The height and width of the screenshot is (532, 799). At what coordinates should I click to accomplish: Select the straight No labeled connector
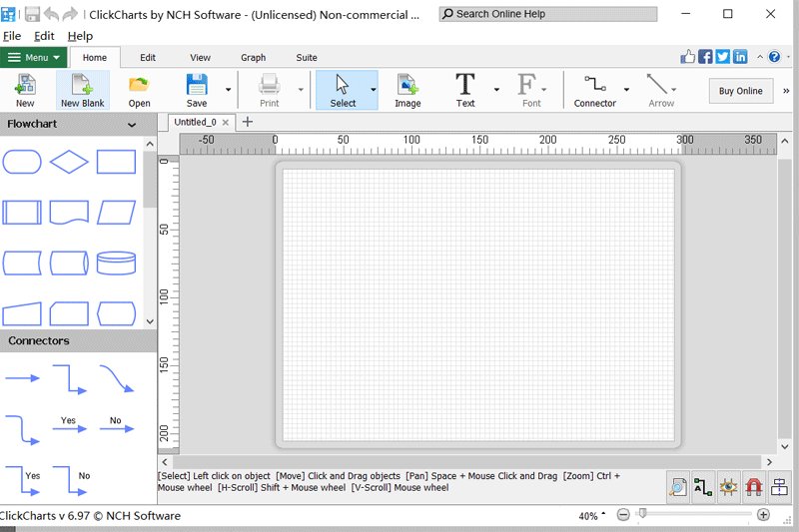coord(117,425)
